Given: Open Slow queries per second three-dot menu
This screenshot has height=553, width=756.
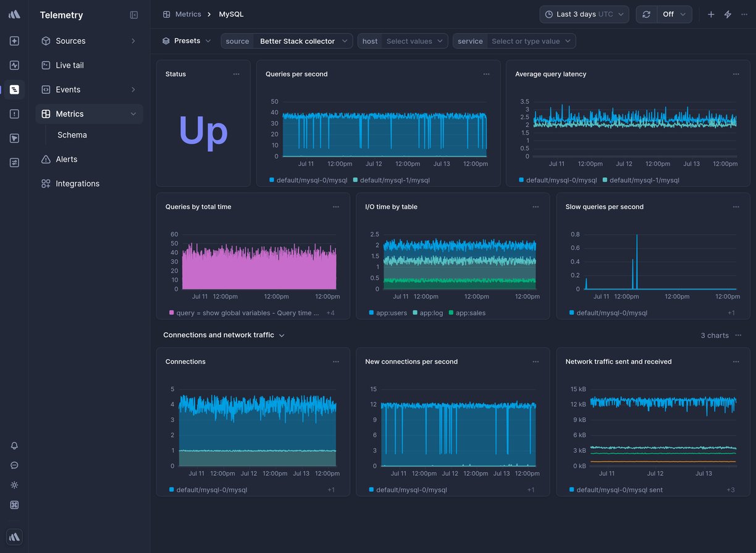Looking at the screenshot, I should [x=736, y=207].
